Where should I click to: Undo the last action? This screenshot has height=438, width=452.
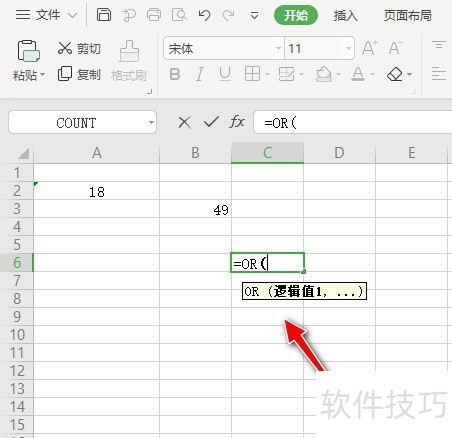pos(204,15)
